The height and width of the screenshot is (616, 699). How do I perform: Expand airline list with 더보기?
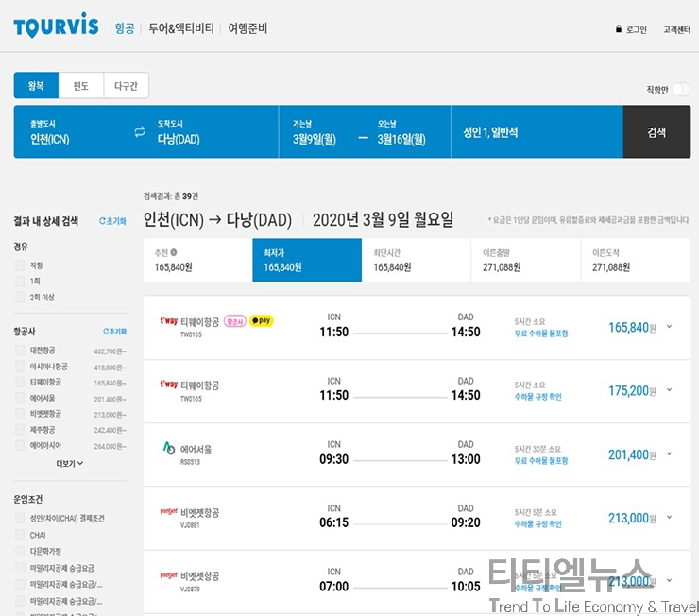click(70, 464)
